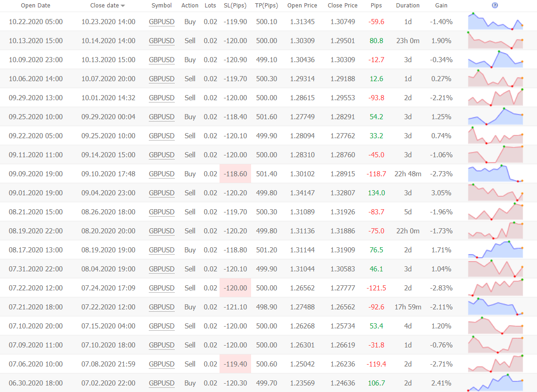Image resolution: width=537 pixels, height=392 pixels.
Task: Click the highlighted -119.40 stop loss cell
Action: pyautogui.click(x=235, y=364)
